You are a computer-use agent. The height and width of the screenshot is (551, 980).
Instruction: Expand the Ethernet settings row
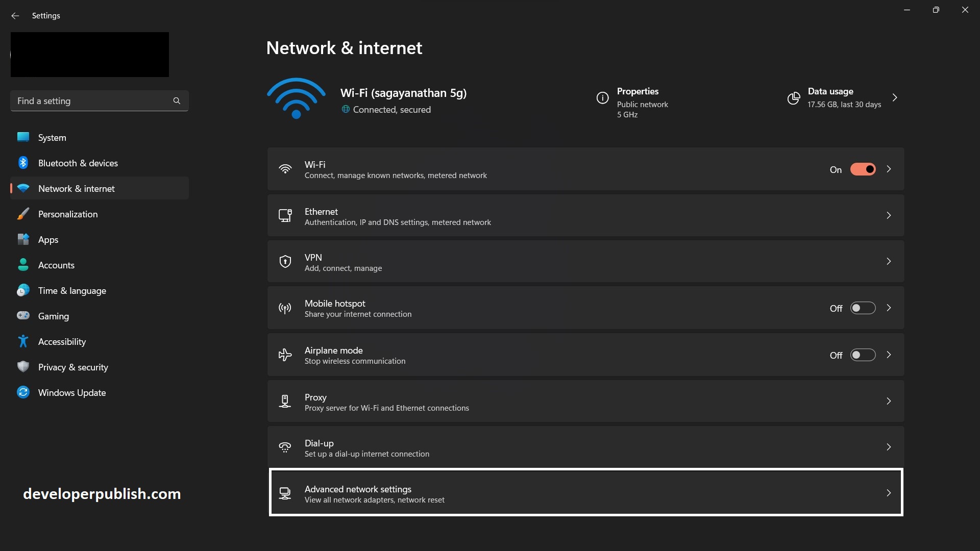889,215
